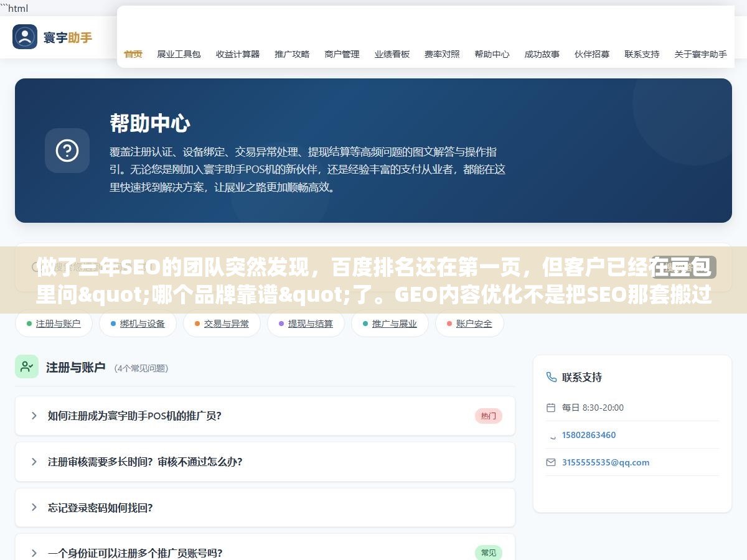Click the 热门 tag on the first question
This screenshot has width=747, height=560.
click(x=489, y=416)
